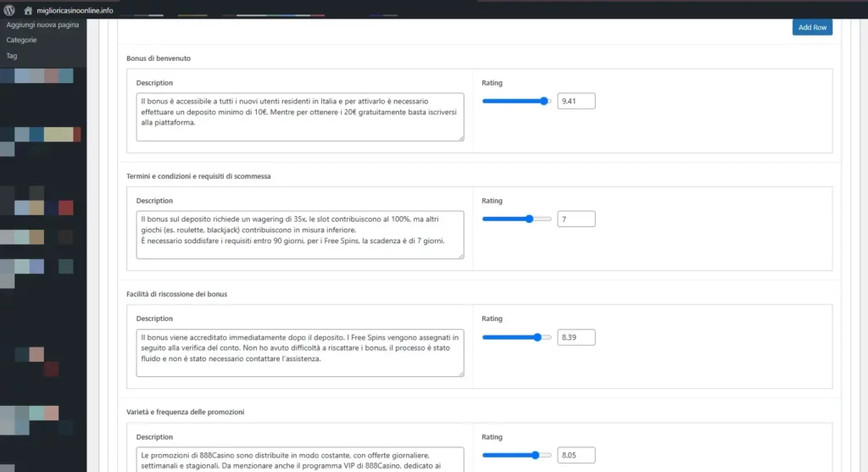Click Varietà e frequenza description textarea
This screenshot has width=868, height=472.
click(300, 459)
